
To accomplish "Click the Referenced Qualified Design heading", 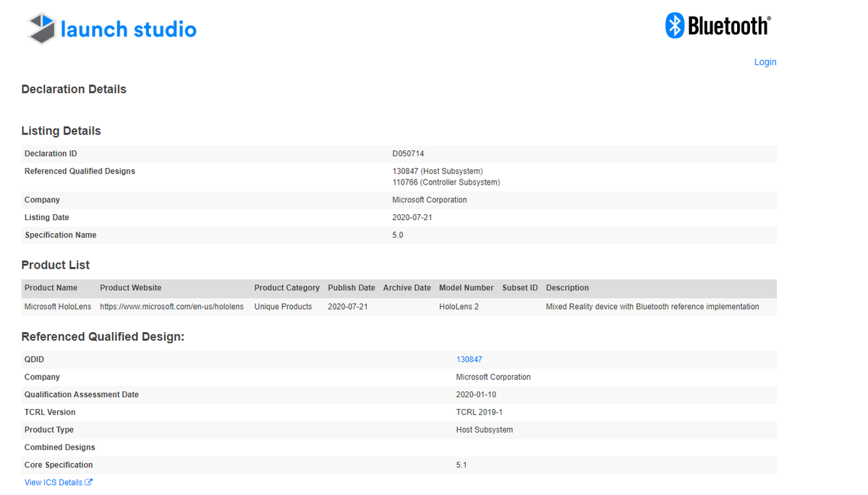I will 103,337.
